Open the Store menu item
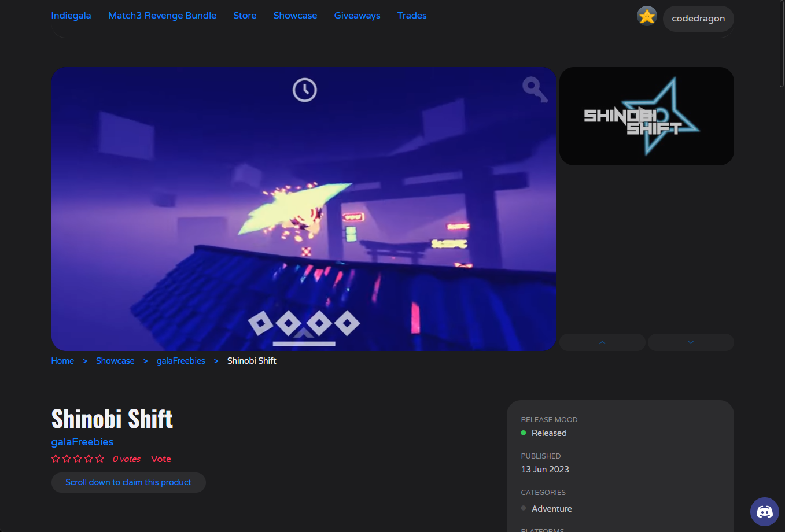 (x=245, y=16)
